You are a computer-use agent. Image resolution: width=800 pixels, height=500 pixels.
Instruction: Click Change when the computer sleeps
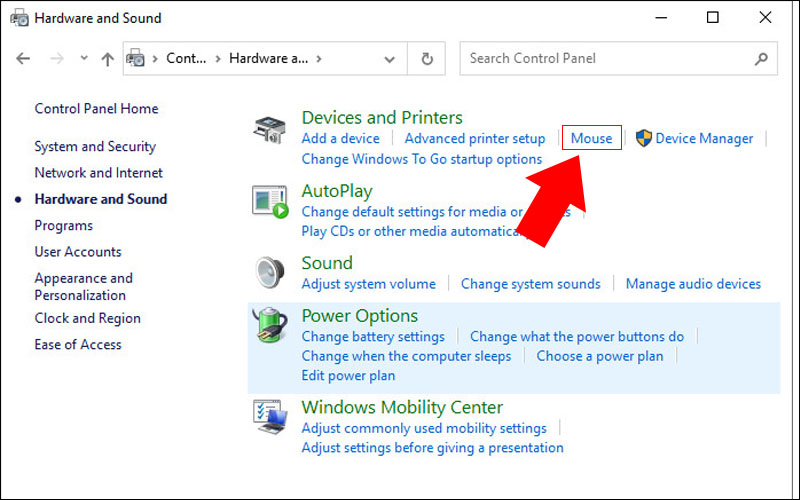pos(406,356)
